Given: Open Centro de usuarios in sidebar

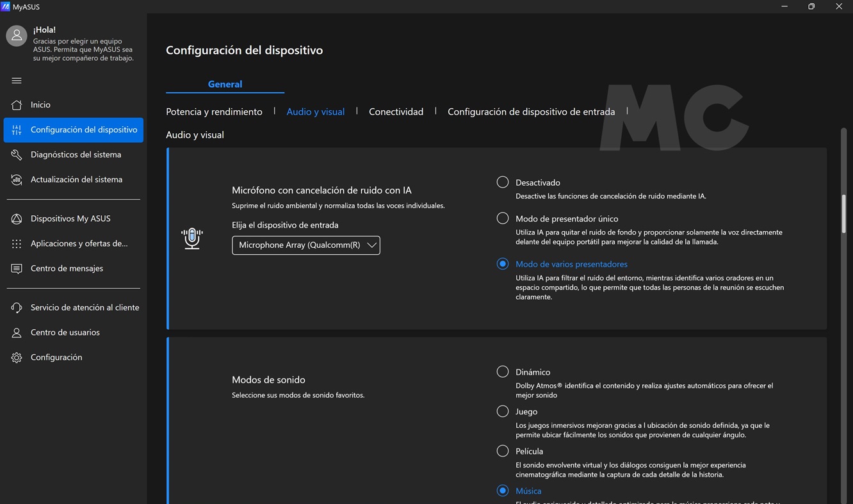Looking at the screenshot, I should pos(65,332).
